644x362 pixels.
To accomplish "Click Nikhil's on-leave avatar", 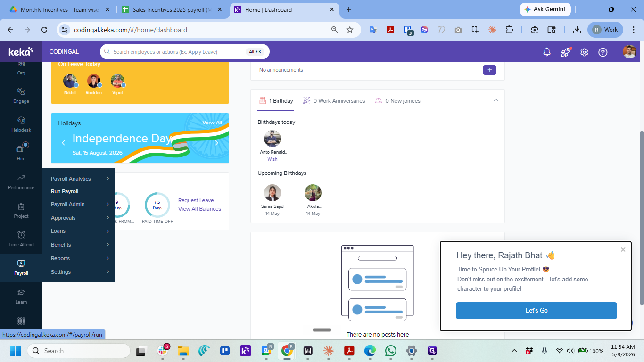I will click(70, 81).
